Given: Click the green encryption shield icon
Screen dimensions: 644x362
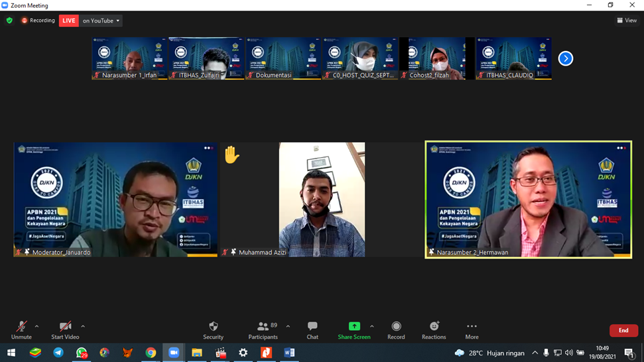Looking at the screenshot, I should pos(9,21).
